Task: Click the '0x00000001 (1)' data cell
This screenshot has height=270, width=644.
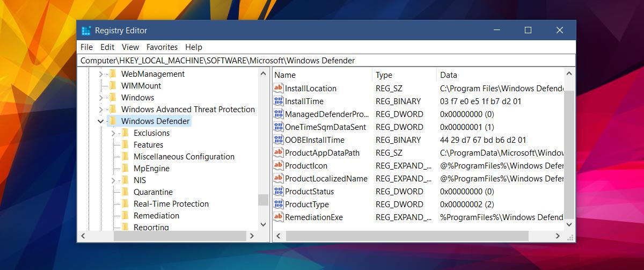Action: pyautogui.click(x=467, y=127)
